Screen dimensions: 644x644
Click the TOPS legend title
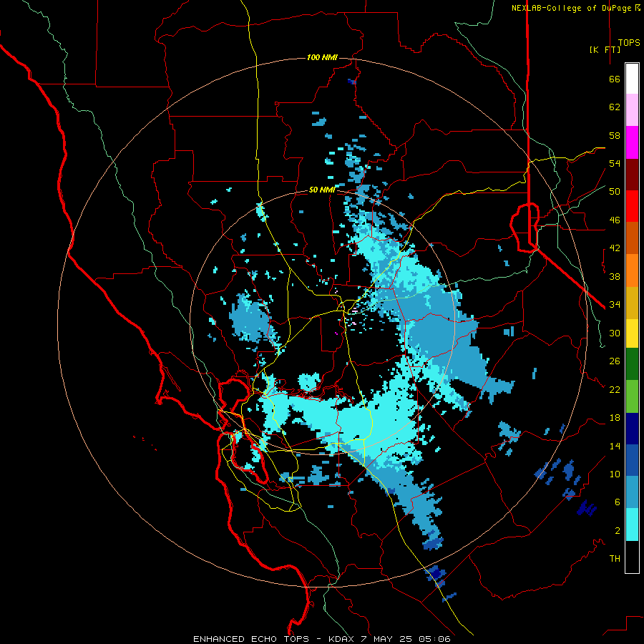(629, 43)
